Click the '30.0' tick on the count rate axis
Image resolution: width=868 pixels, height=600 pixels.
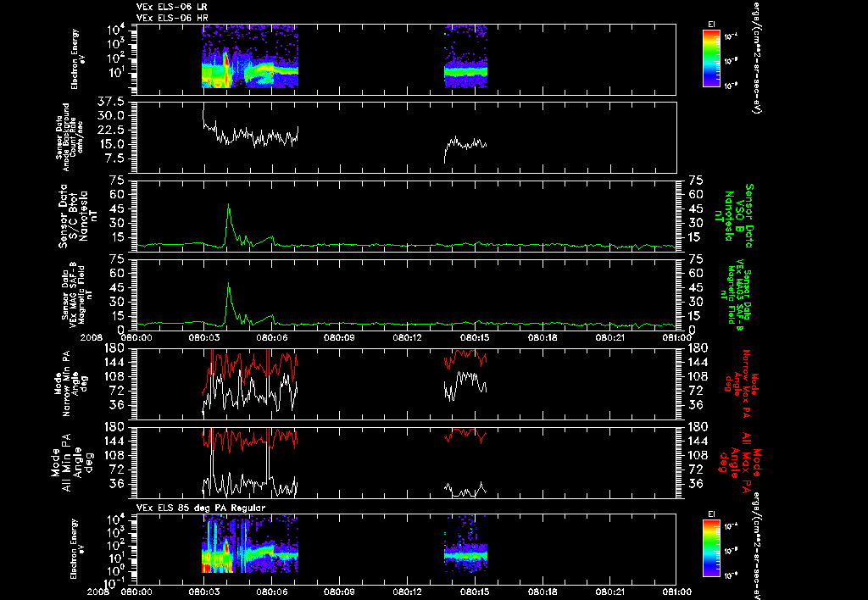pos(111,116)
